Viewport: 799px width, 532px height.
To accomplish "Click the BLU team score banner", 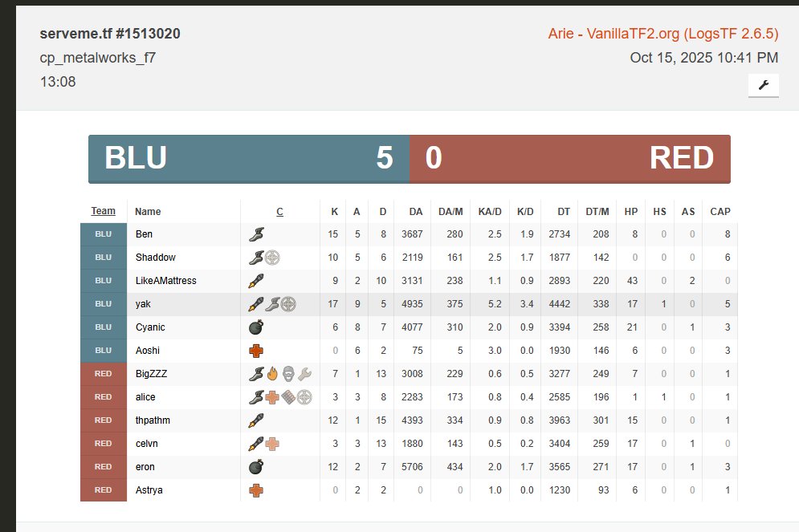I will pos(249,158).
